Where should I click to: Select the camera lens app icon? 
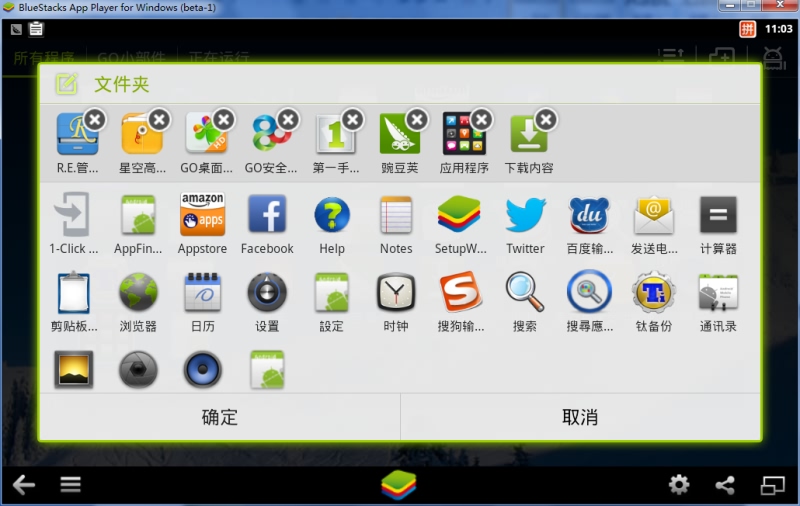(x=138, y=370)
